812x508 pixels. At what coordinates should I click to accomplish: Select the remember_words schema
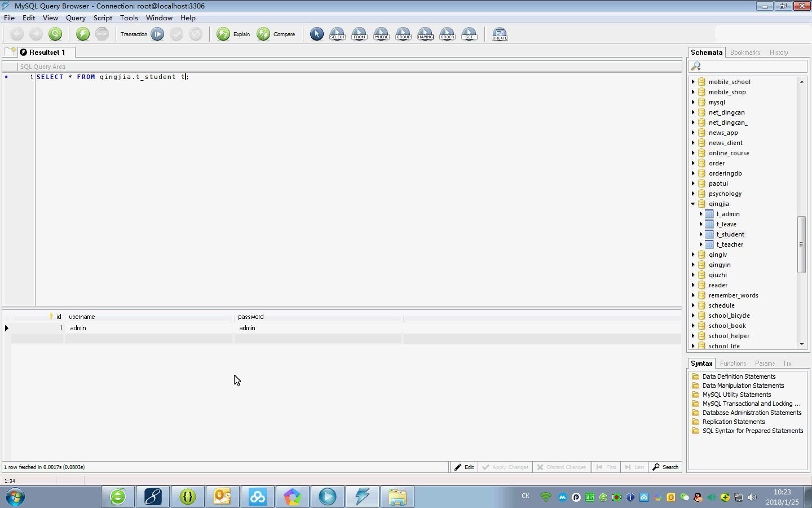coord(733,295)
